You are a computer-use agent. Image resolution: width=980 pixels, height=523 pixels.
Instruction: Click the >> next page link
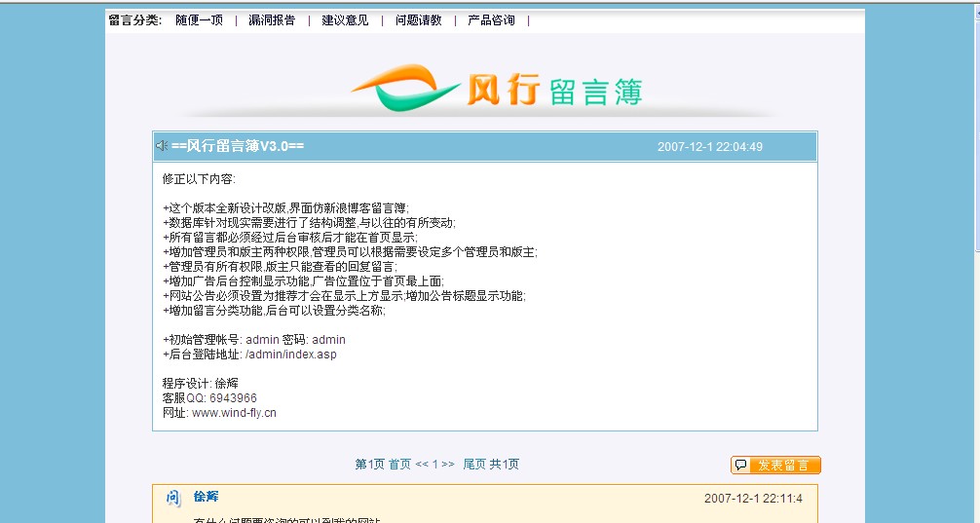(x=447, y=465)
